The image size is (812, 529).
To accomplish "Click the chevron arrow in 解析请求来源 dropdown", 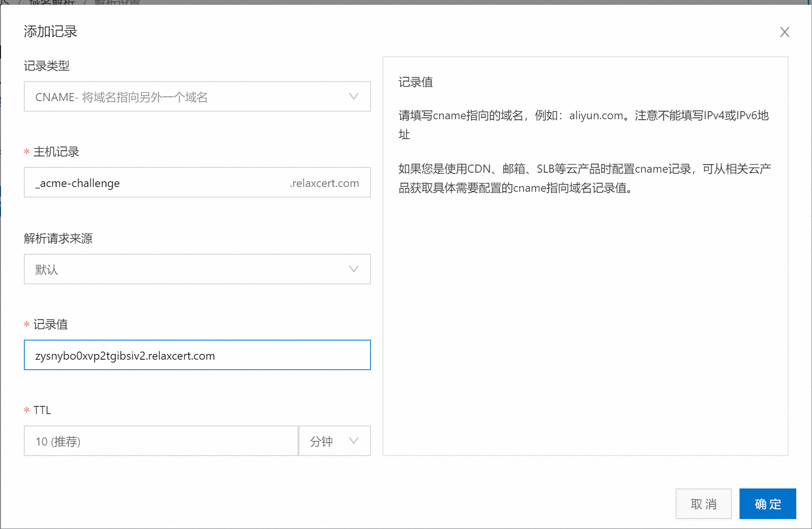I will click(x=354, y=269).
